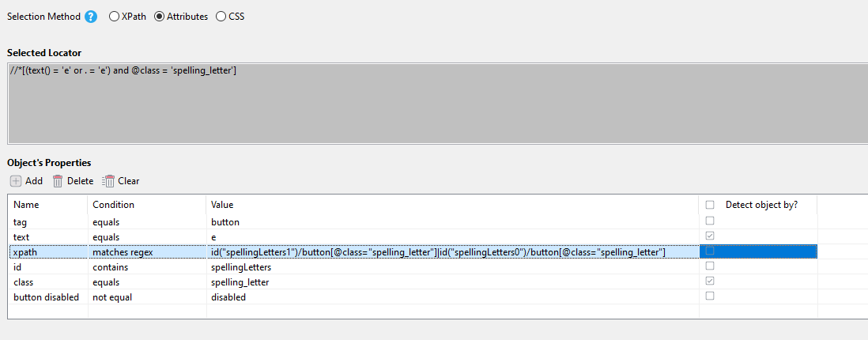Click the Selection Method help icon
868x340 pixels.
click(x=91, y=16)
